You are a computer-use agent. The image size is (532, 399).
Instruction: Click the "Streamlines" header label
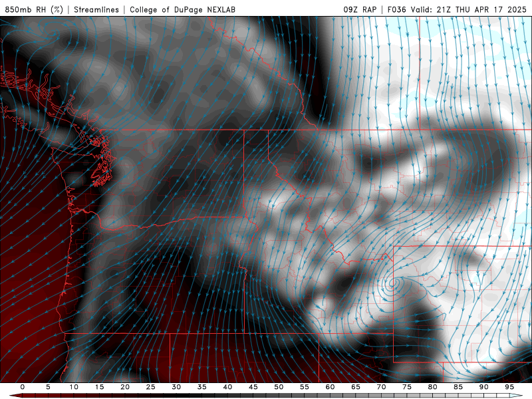[96, 10]
